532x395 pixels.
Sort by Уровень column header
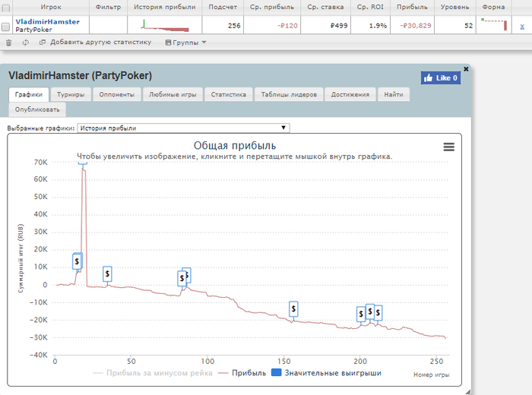click(x=454, y=7)
